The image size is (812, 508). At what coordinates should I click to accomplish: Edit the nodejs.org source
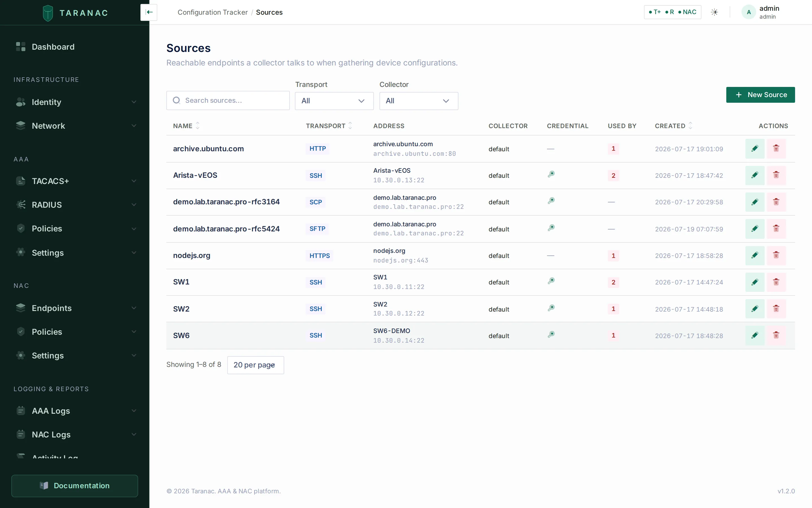[754, 255]
